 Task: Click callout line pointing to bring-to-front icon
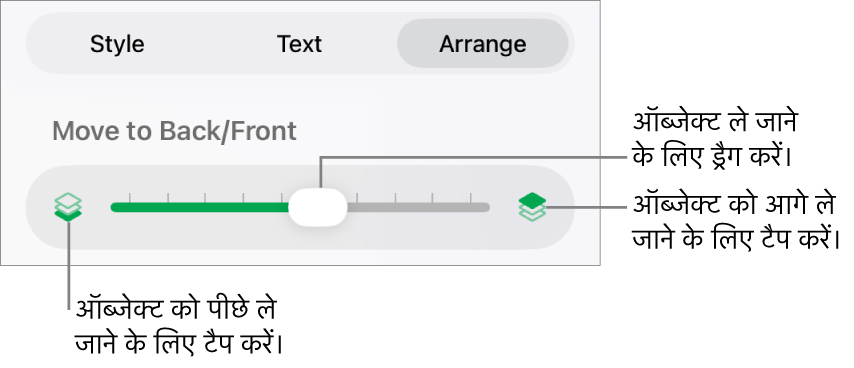[588, 207]
